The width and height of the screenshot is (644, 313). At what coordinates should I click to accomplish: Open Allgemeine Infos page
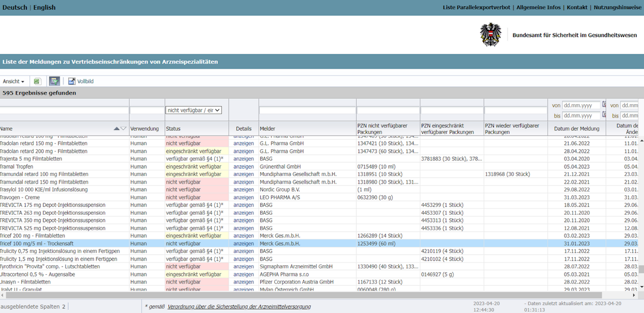538,8
